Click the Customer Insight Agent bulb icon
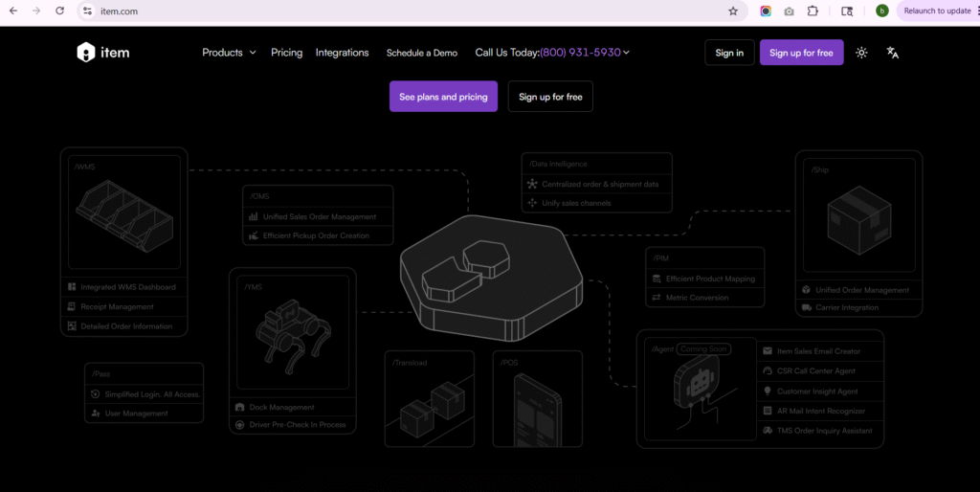This screenshot has width=980, height=492. (x=768, y=391)
